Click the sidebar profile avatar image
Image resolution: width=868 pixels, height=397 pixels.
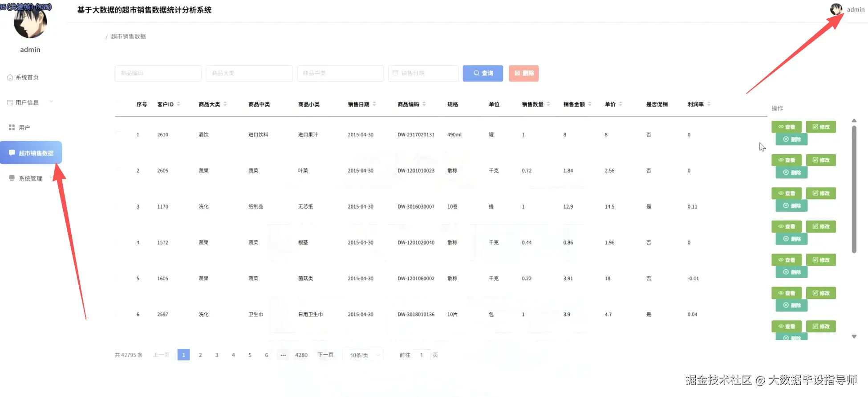[30, 22]
